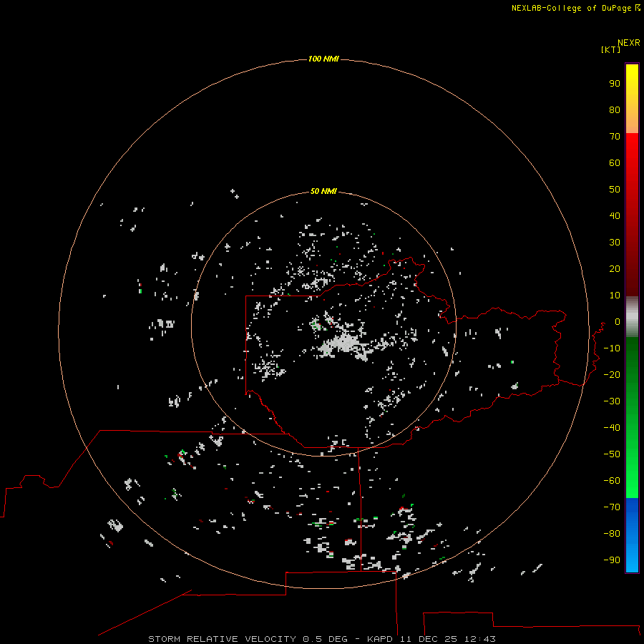Click the "STORM RELATIVE VELOCITY" product title
The image size is (644, 644).
222,639
